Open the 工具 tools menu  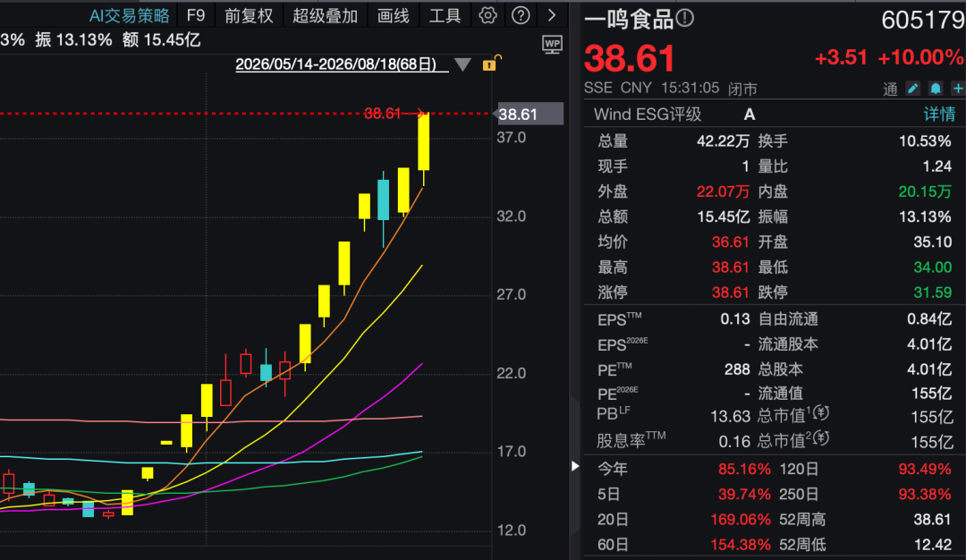click(x=445, y=15)
